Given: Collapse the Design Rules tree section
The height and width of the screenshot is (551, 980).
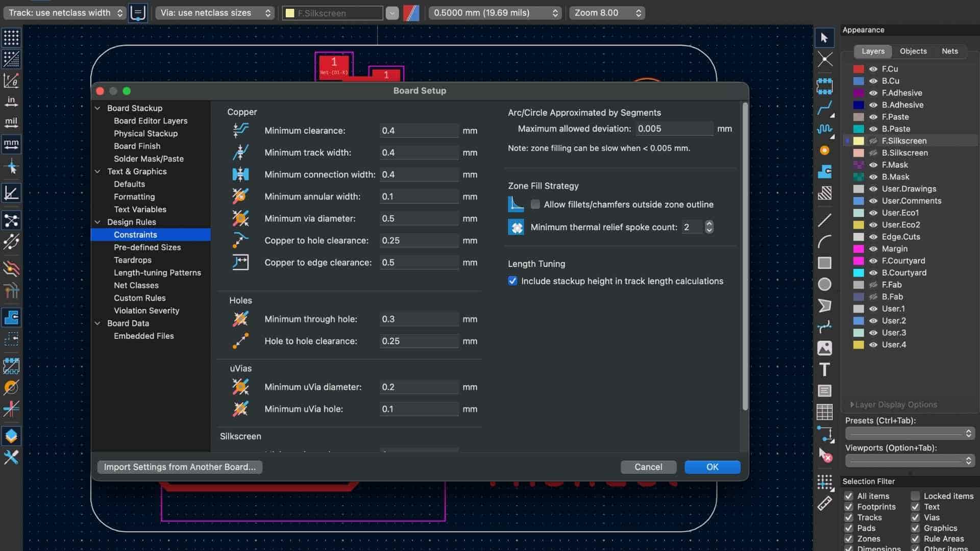Looking at the screenshot, I should coord(97,222).
